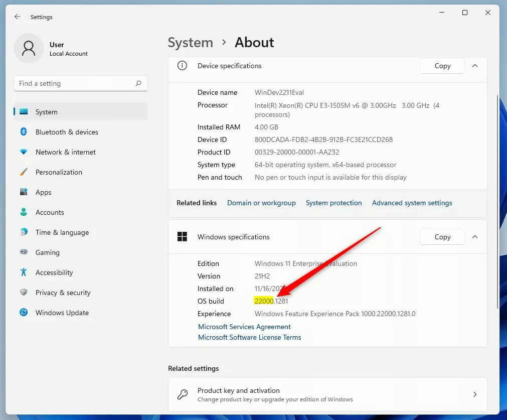Collapse the Device specifications section
The image size is (507, 420).
tap(475, 66)
